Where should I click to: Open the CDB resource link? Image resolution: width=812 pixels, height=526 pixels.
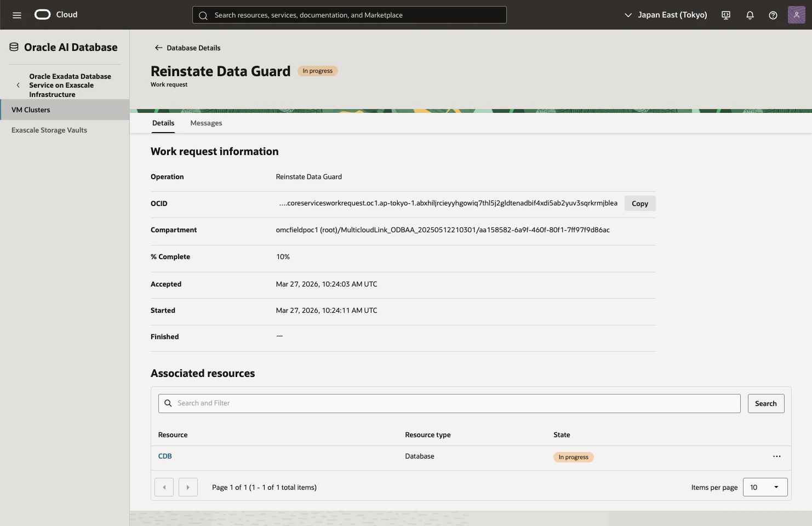(165, 456)
